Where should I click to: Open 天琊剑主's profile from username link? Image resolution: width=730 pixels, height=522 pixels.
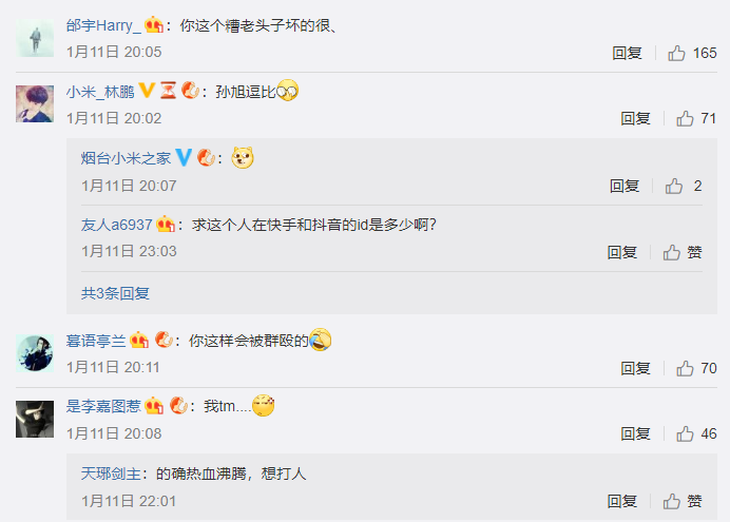click(x=111, y=474)
